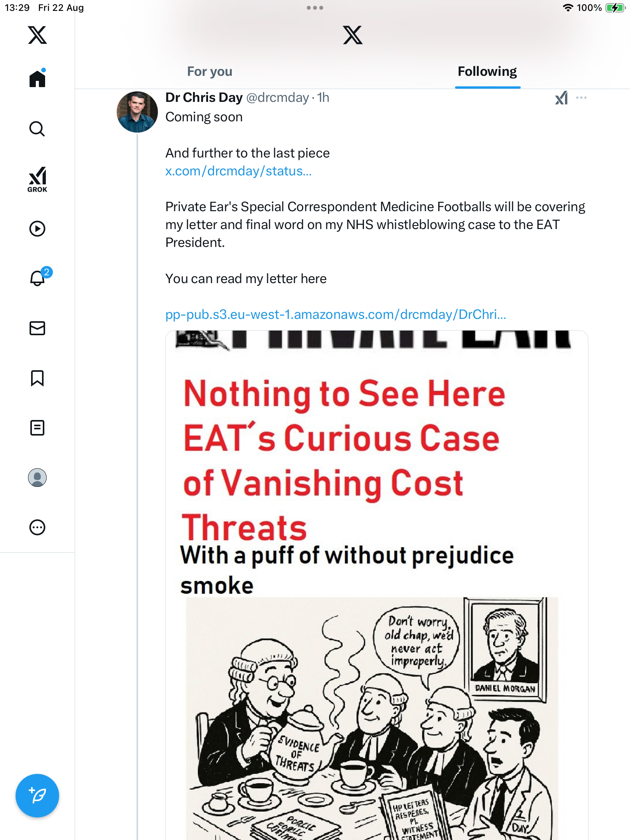Image resolution: width=630 pixels, height=840 pixels.
Task: Open the video play tab icon
Action: coord(37,229)
